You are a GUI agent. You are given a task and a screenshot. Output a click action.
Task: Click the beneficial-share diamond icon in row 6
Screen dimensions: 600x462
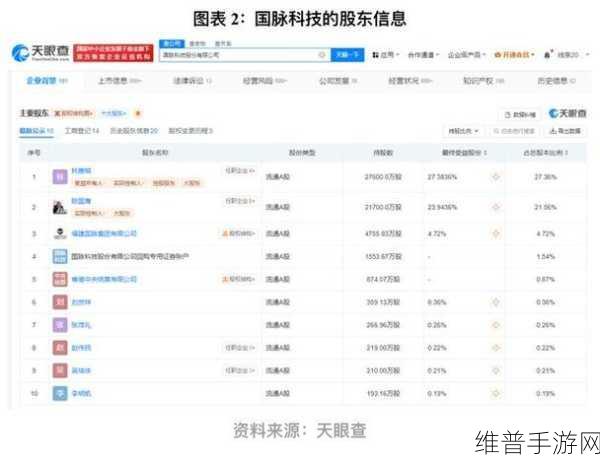pos(496,302)
